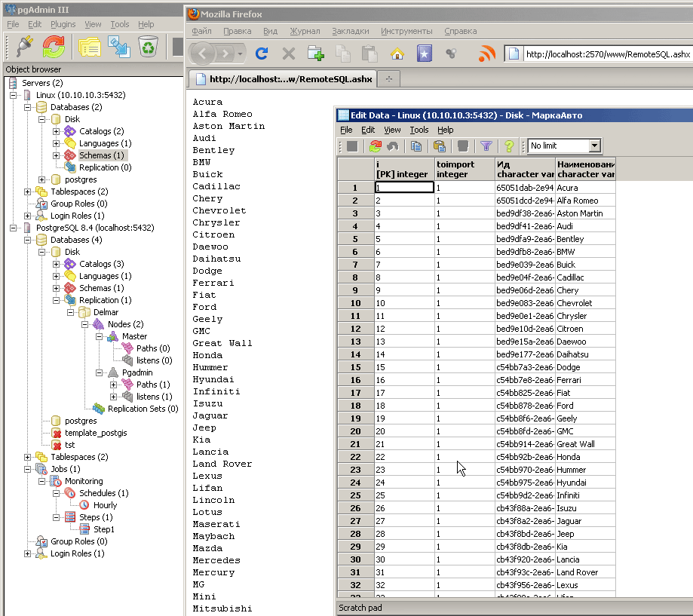The width and height of the screenshot is (693, 616).
Task: Open the View menu in Edit Data
Action: coord(392,130)
